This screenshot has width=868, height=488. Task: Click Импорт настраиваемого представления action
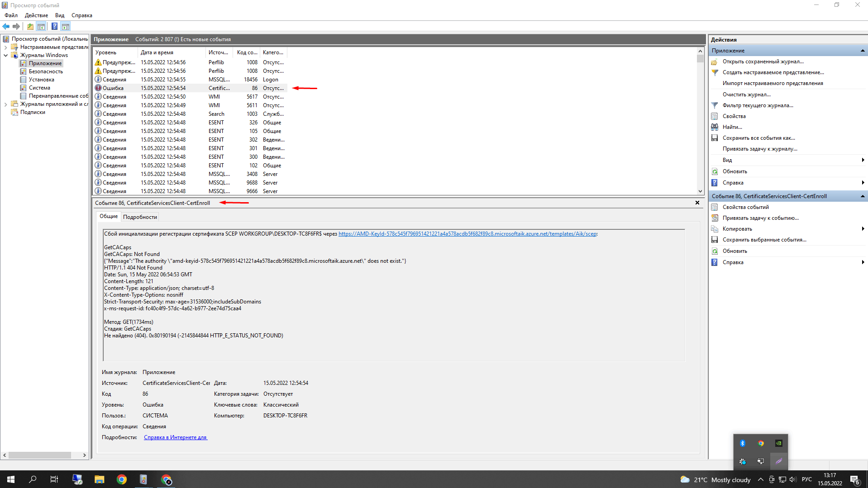point(773,83)
